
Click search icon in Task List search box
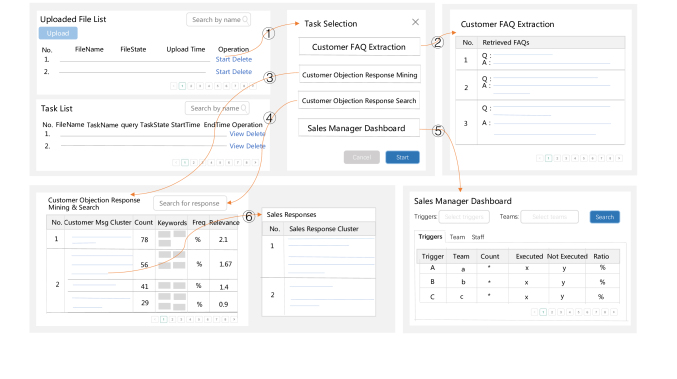point(244,108)
